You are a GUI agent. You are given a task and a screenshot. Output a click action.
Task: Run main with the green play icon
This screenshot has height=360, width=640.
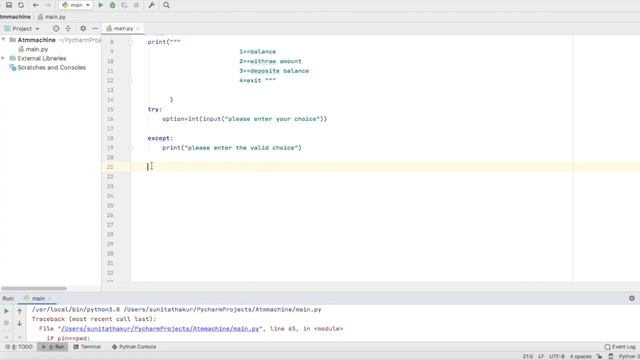point(100,5)
